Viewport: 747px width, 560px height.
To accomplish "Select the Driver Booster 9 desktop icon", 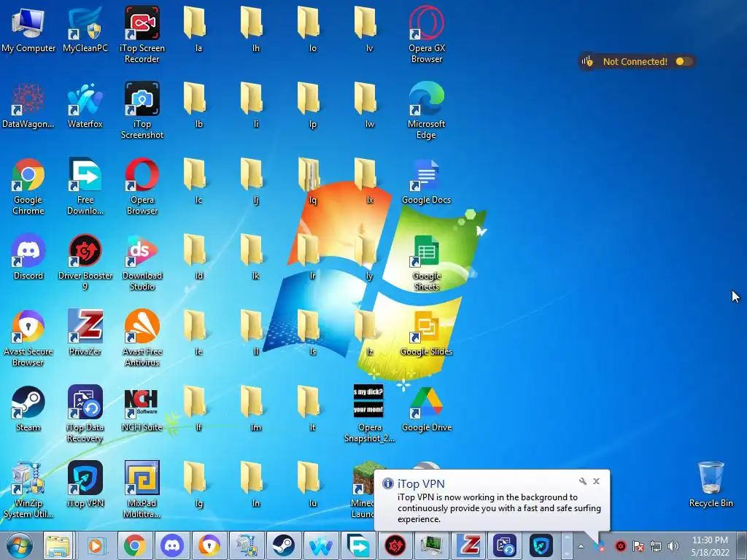I will [x=85, y=262].
